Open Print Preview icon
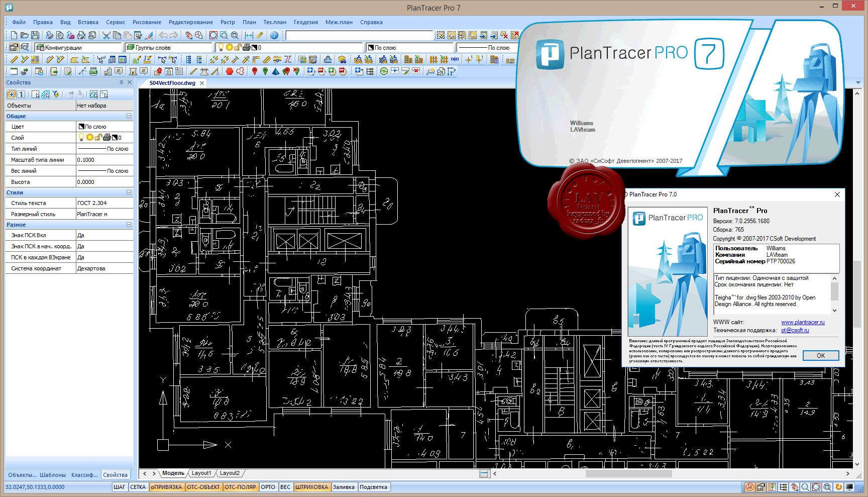 point(60,35)
